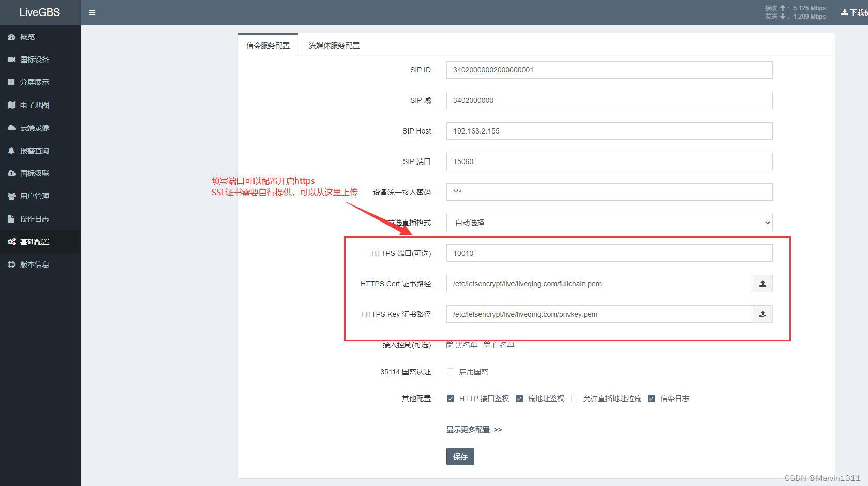Viewport: 868px width, 486px height.
Task: Click the 分屏展示 grid icon
Action: coord(11,82)
